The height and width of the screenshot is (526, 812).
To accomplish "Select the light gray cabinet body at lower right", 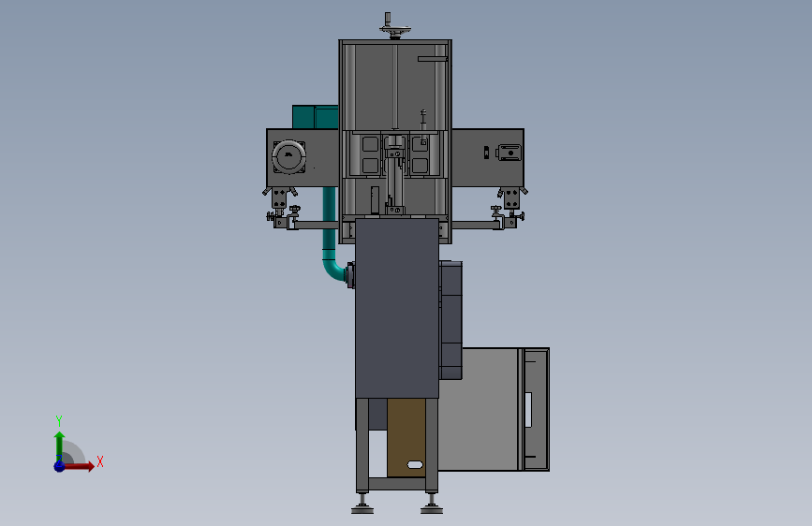I will click(x=479, y=409).
